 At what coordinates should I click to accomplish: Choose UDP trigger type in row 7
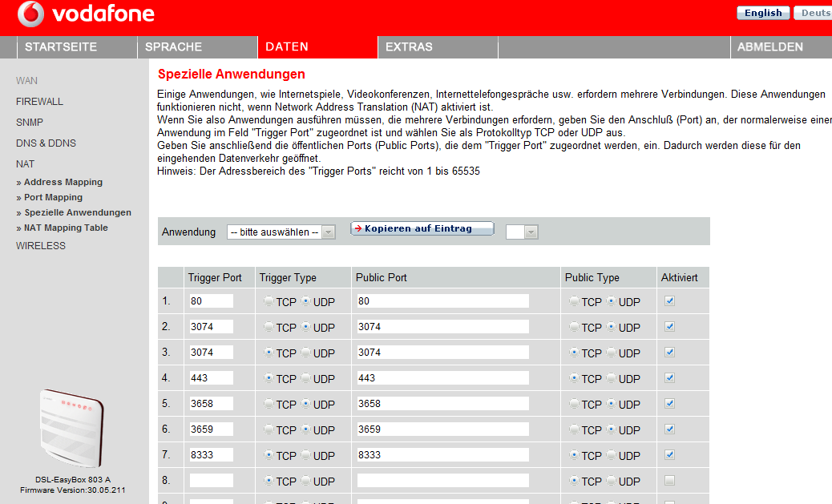pyautogui.click(x=306, y=455)
